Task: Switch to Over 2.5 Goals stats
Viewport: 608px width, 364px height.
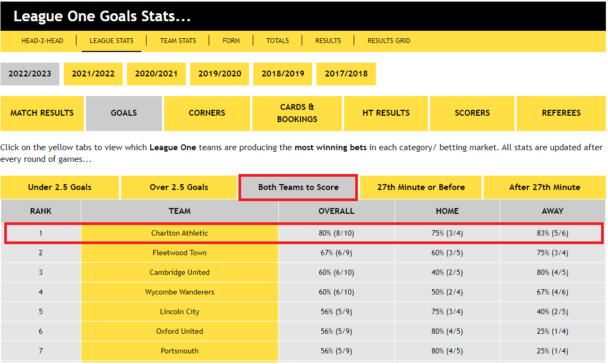Action: coord(178,187)
